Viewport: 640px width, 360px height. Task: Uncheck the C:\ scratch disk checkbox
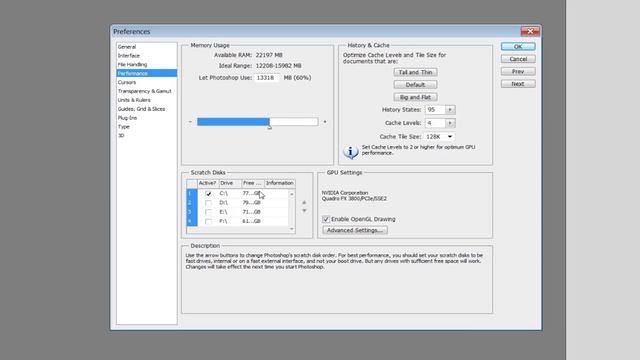coord(209,193)
